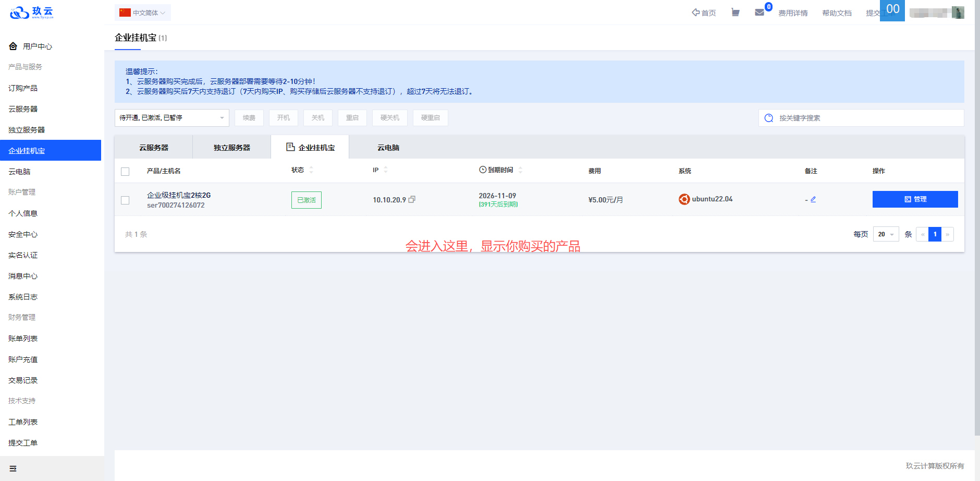Image resolution: width=980 pixels, height=481 pixels.
Task: Open the language dropdown 中文简体
Action: (x=142, y=13)
